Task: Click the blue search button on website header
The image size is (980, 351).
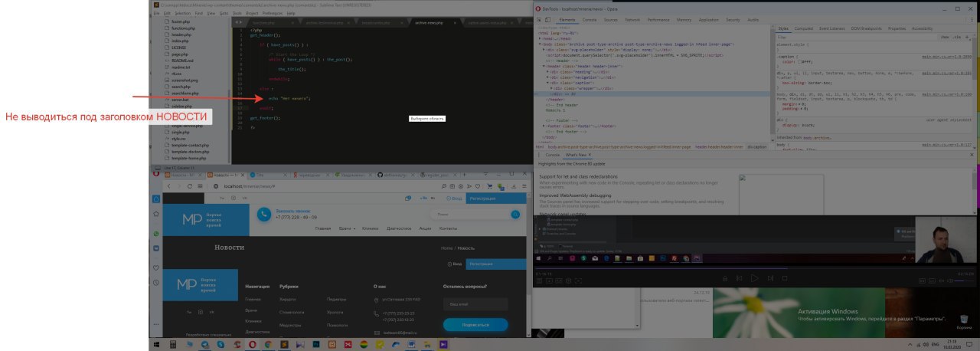Action: (515, 214)
